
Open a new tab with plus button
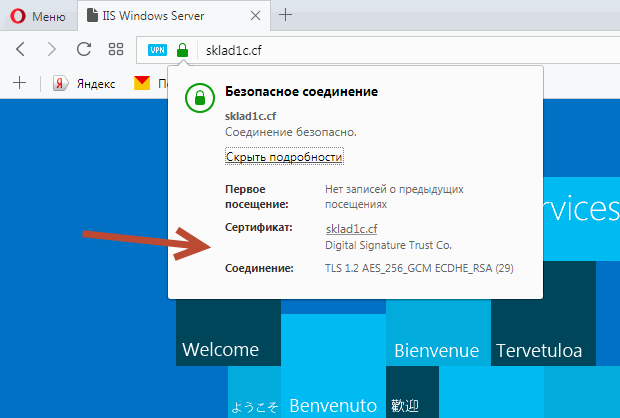[286, 15]
